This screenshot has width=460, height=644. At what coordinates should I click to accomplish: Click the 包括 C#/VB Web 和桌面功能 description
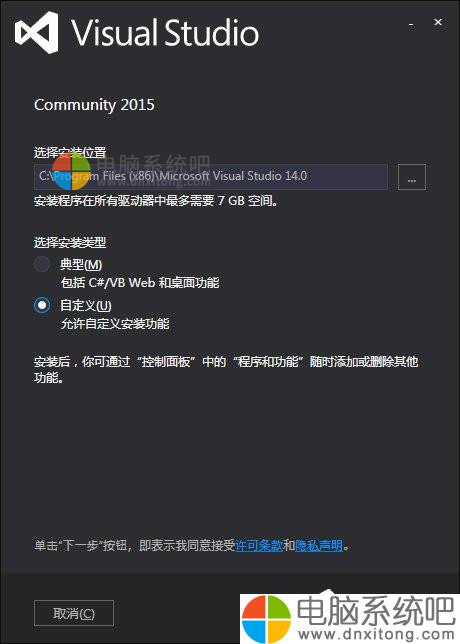point(140,283)
